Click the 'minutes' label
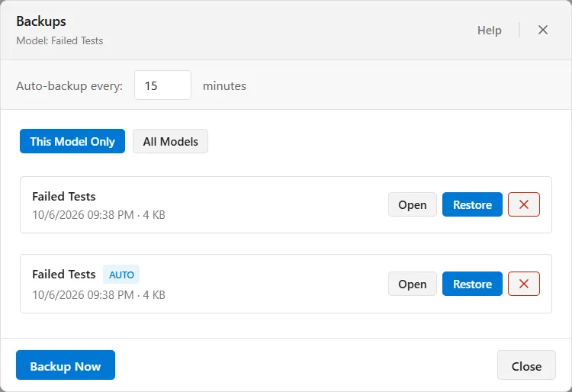 point(224,86)
